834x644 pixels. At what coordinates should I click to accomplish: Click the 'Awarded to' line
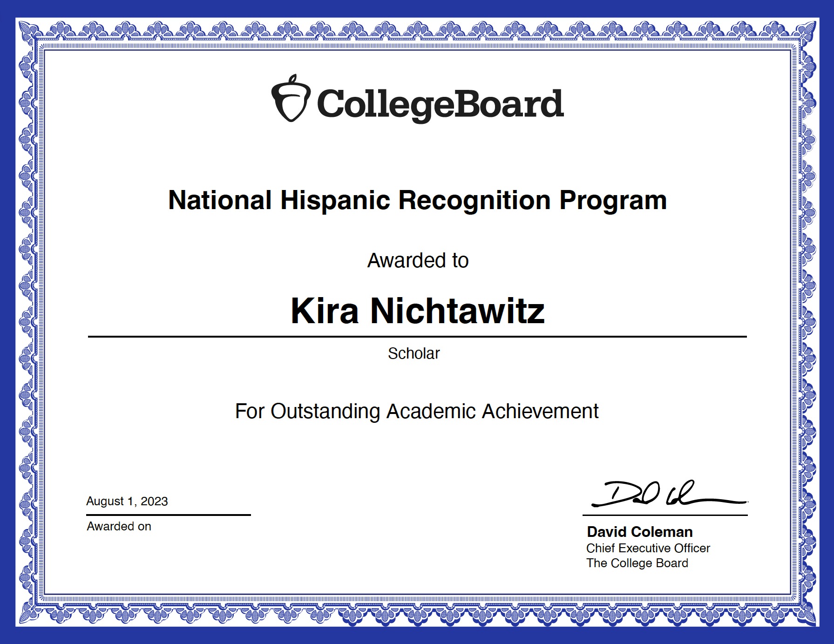(418, 260)
